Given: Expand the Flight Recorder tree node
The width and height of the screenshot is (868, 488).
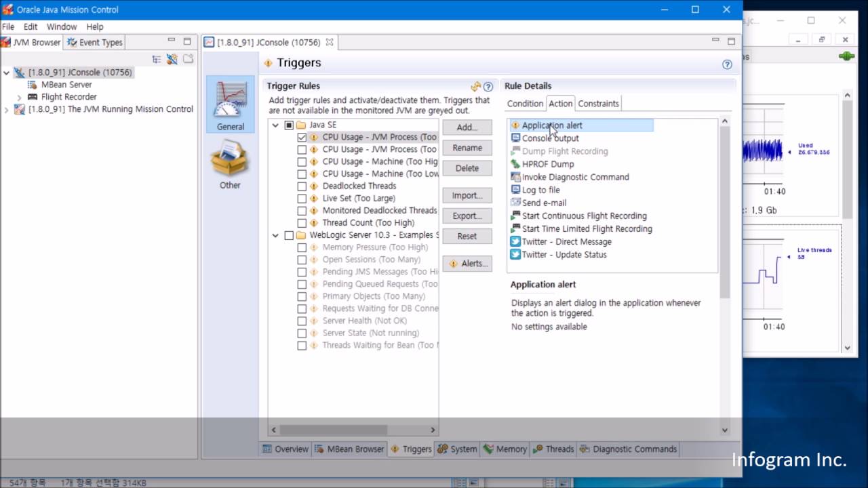Looking at the screenshot, I should coord(19,98).
